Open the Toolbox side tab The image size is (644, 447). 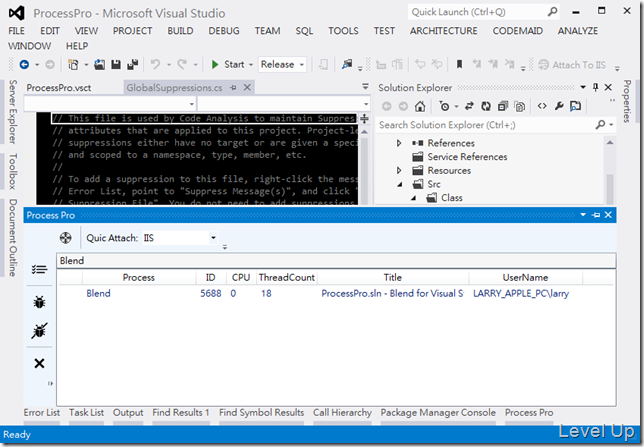click(13, 171)
